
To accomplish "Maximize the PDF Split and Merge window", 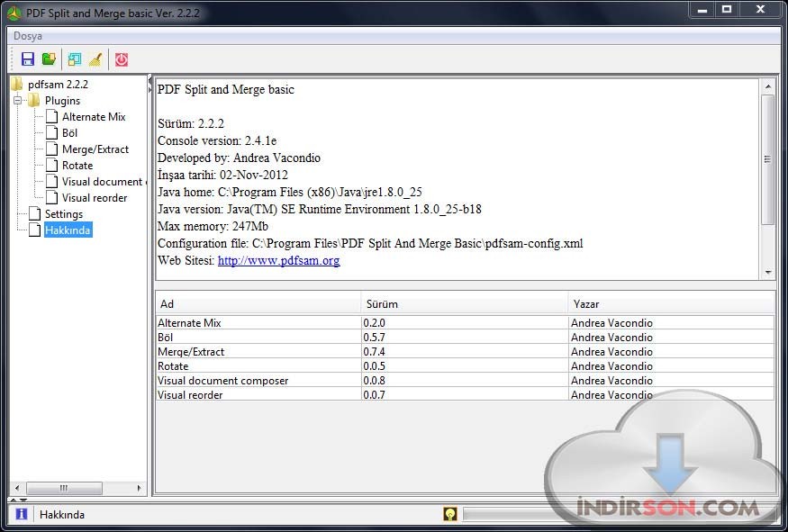I will [x=727, y=10].
